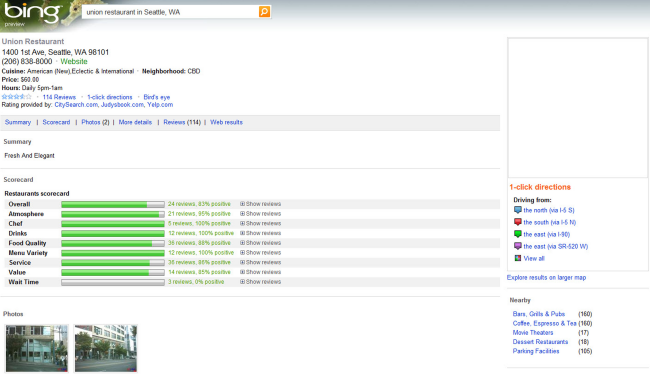Screen dimensions: 650x374
Task: Expand Show reviews for Drinks
Action: [x=260, y=233]
